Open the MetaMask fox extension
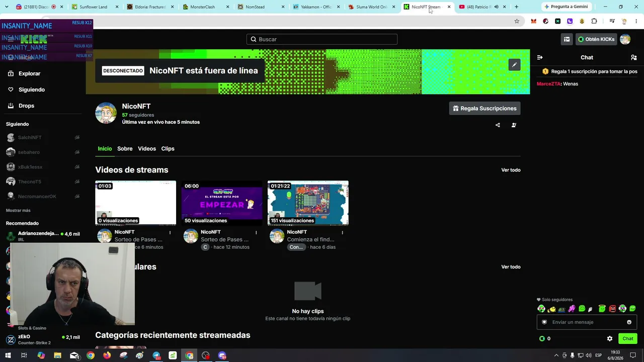 click(x=533, y=21)
